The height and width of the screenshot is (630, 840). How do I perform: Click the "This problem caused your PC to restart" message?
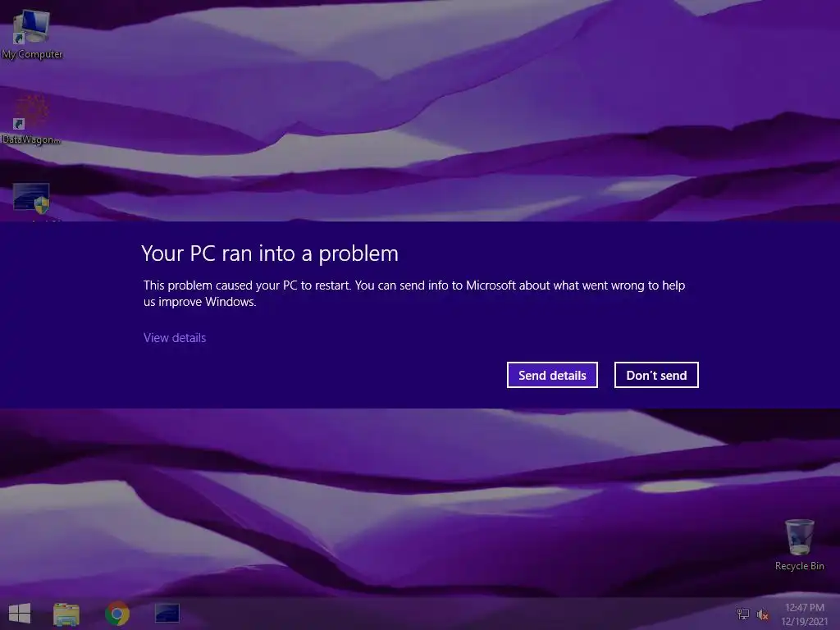pos(414,293)
